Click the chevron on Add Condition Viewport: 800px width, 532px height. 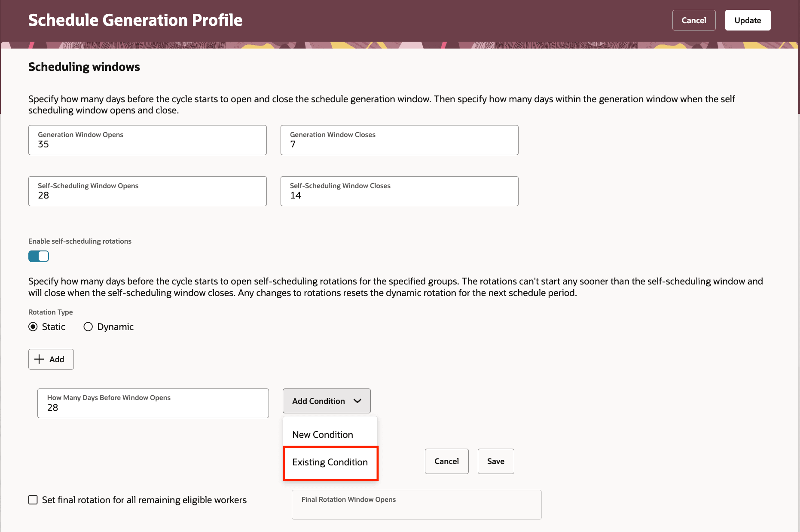358,401
